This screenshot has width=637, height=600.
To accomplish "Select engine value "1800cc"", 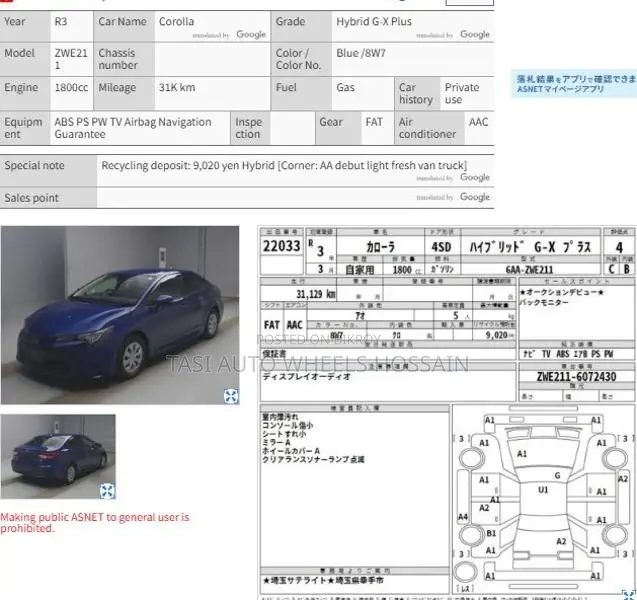I will coord(71,87).
